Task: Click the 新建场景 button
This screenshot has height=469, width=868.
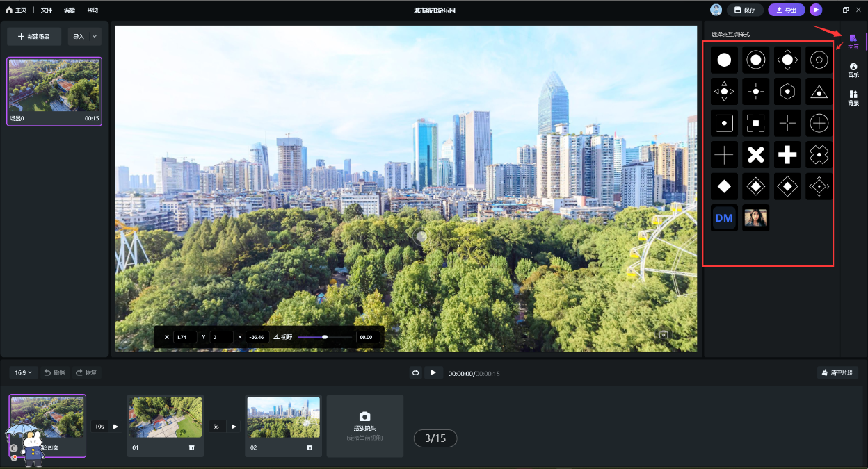Action: click(34, 37)
